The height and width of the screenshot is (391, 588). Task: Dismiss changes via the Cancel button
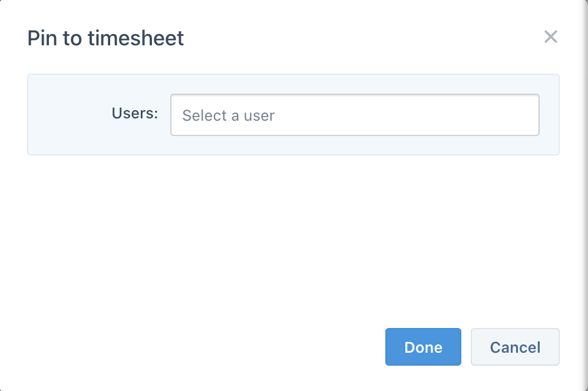pos(515,347)
